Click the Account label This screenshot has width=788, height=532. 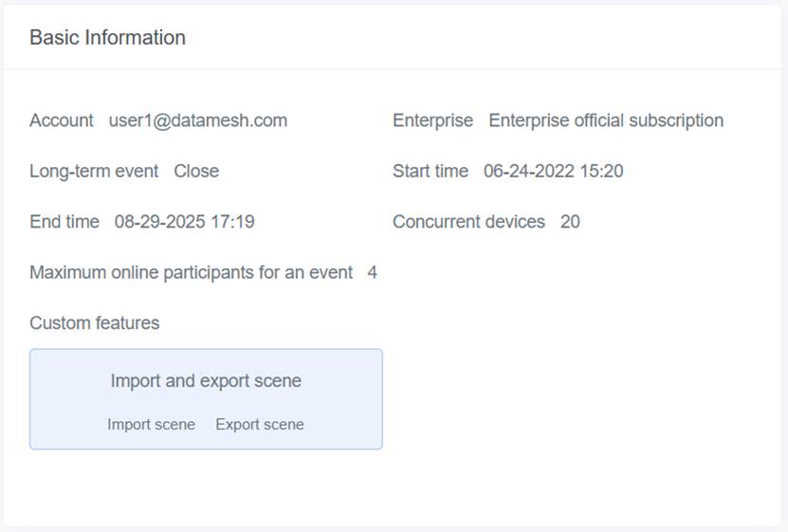[x=62, y=120]
